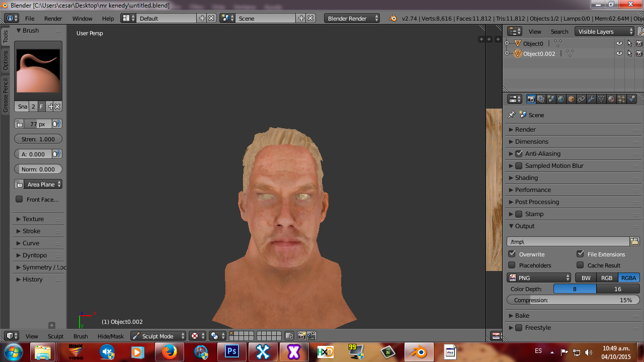
Task: Open the Render Layers properties tab
Action: pos(541,99)
